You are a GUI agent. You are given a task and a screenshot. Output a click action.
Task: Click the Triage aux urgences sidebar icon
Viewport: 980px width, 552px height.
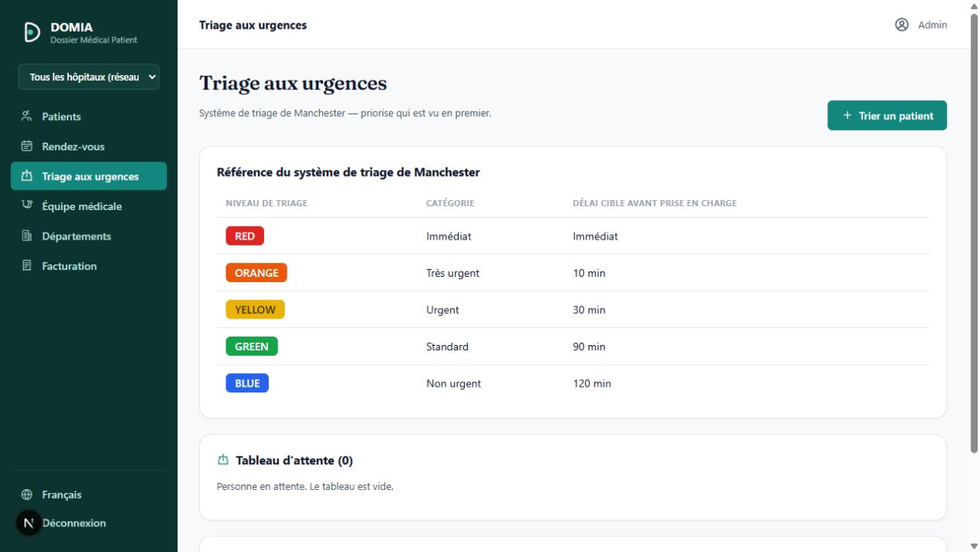pyautogui.click(x=27, y=176)
